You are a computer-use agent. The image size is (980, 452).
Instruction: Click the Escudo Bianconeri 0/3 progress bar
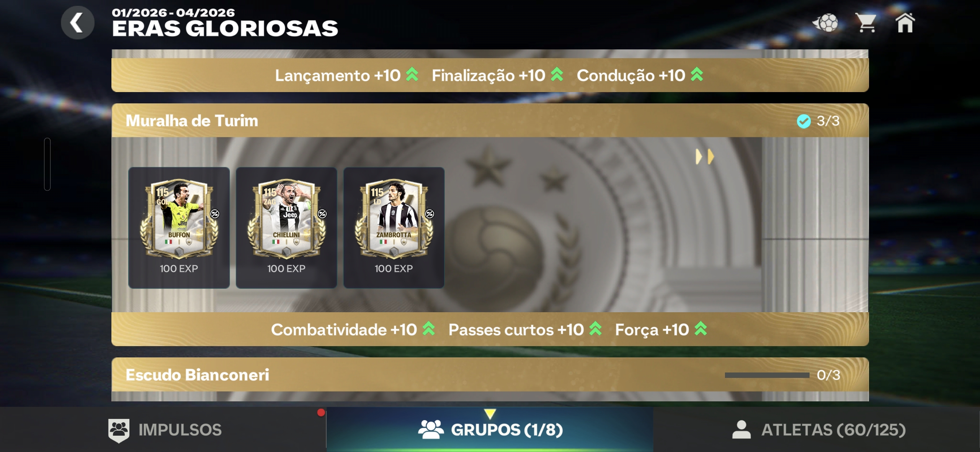coord(767,375)
